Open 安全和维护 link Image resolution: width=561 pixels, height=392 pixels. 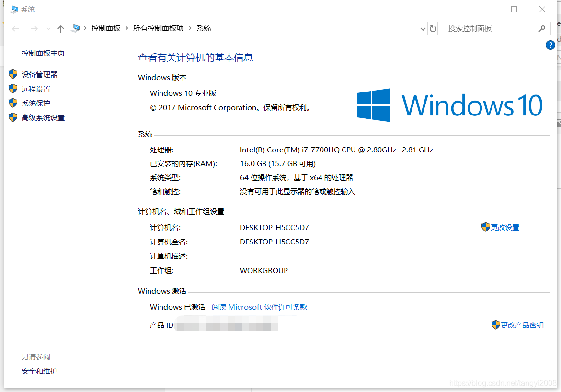(39, 371)
